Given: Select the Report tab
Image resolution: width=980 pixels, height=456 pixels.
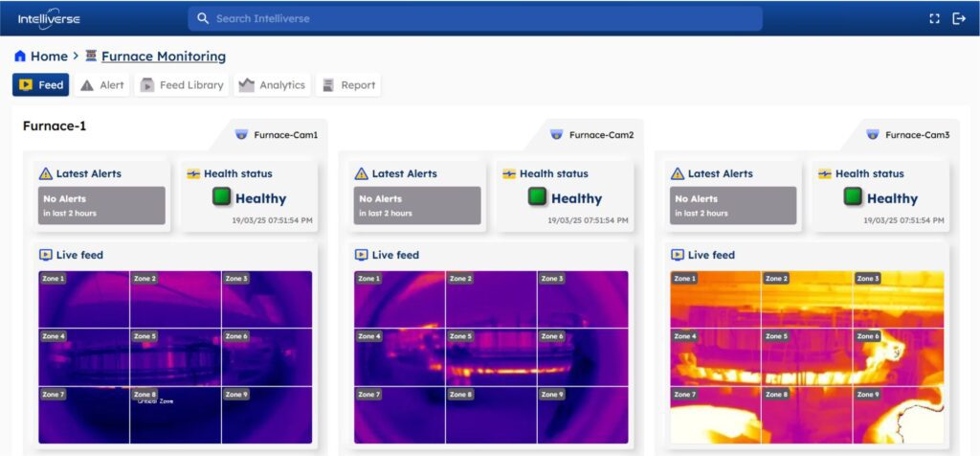Looking at the screenshot, I should point(348,85).
